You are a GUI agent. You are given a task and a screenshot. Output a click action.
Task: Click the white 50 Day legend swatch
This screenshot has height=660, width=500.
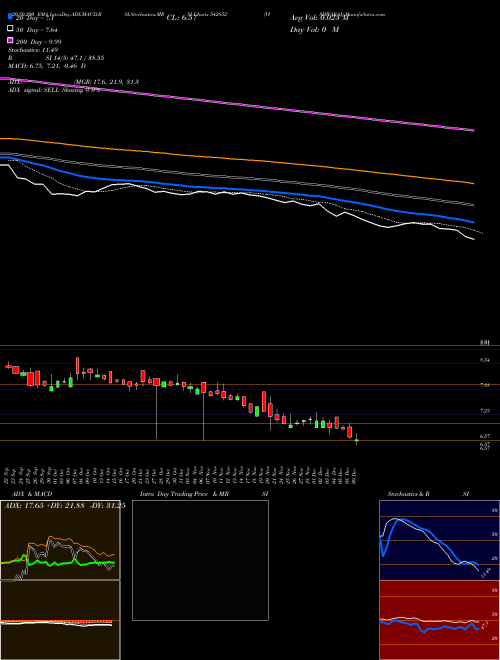[x=10, y=29]
